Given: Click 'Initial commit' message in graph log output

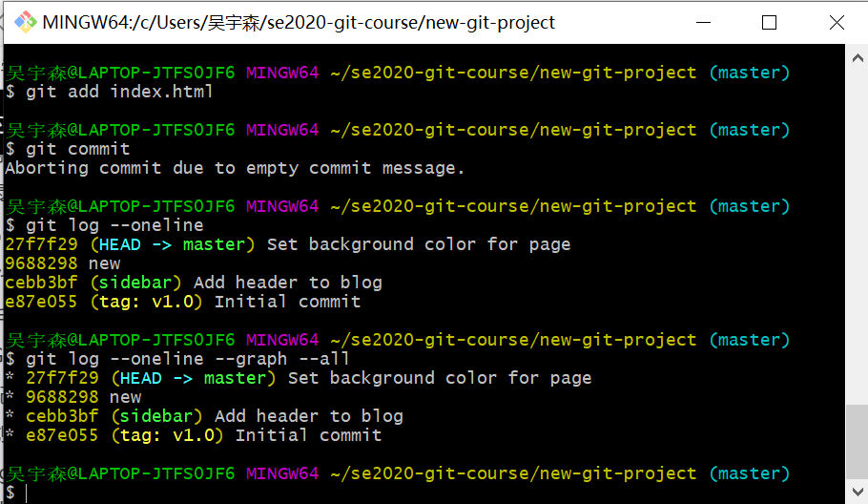Looking at the screenshot, I should click(x=308, y=435).
